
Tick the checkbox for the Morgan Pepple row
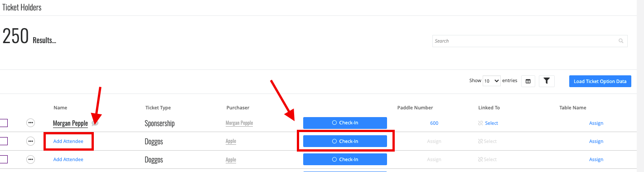(3, 123)
